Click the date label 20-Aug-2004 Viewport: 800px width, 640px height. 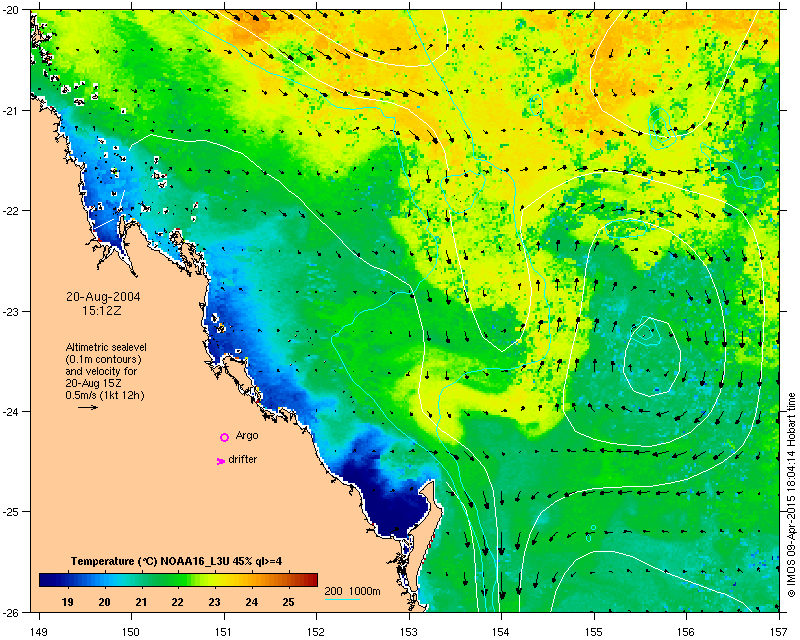pyautogui.click(x=103, y=297)
